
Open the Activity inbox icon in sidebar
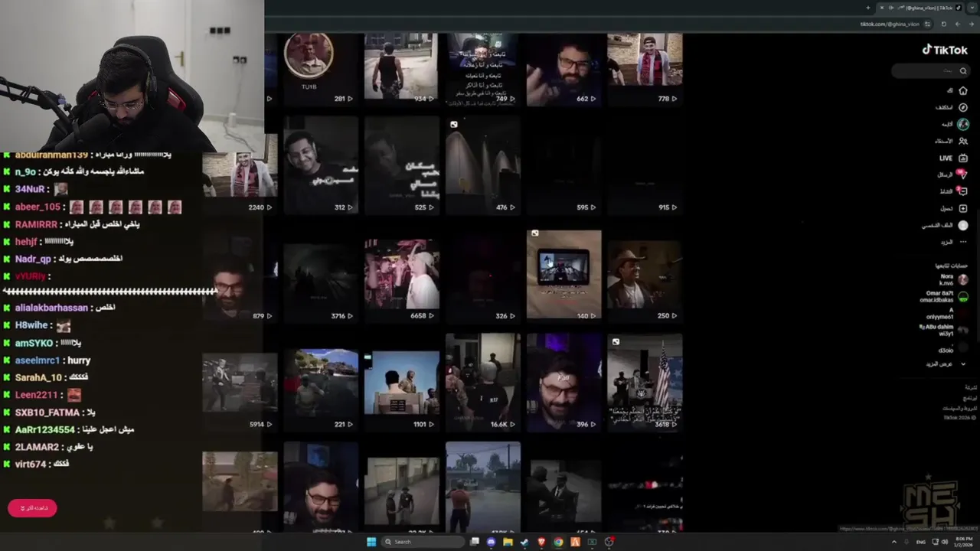tap(963, 191)
